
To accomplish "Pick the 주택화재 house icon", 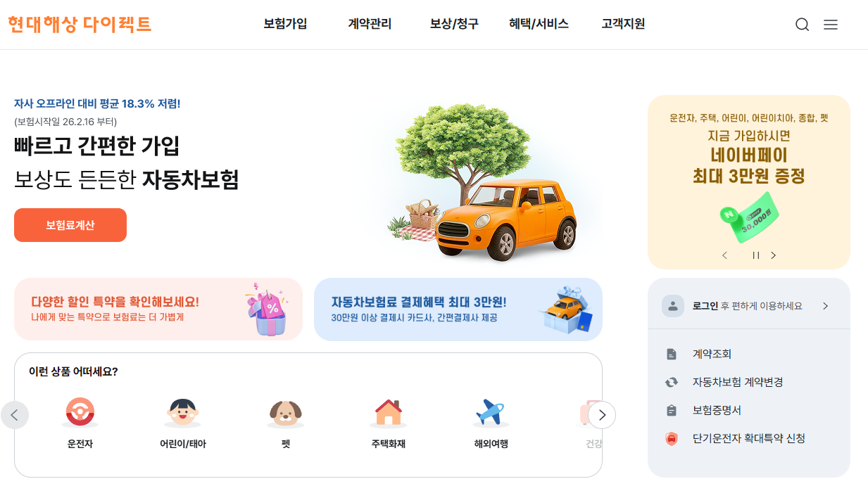I will [389, 412].
